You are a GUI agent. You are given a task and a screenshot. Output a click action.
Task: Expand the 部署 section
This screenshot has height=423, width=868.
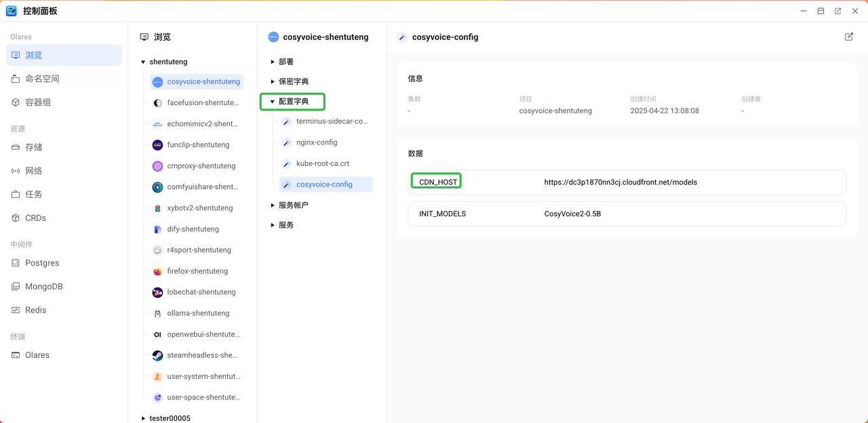[273, 62]
